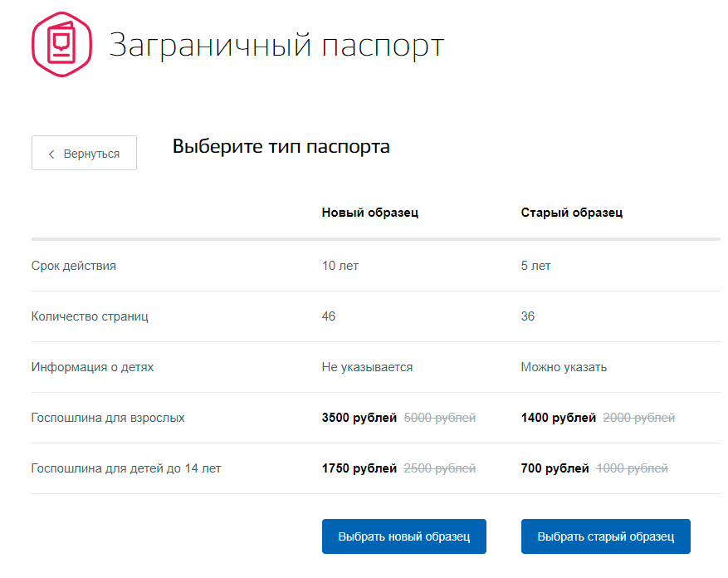The height and width of the screenshot is (578, 728).
Task: Click the Информация о детях row label
Action: [x=92, y=367]
